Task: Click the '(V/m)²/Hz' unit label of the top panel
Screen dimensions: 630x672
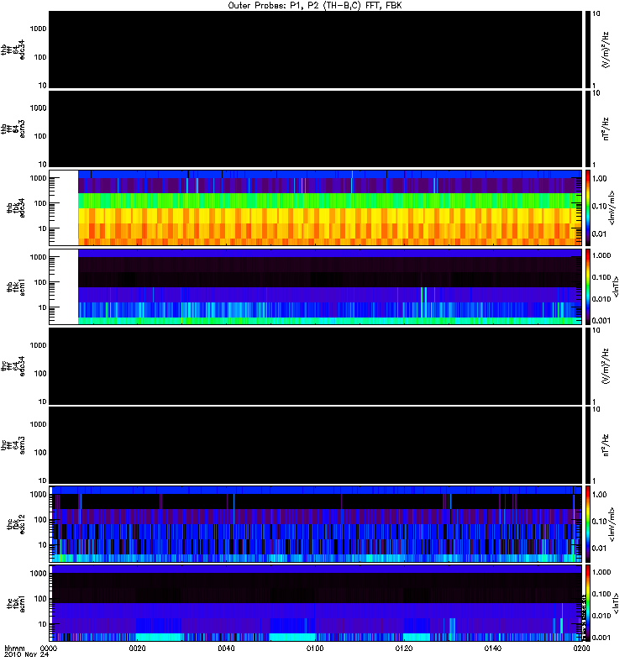Action: pos(605,50)
